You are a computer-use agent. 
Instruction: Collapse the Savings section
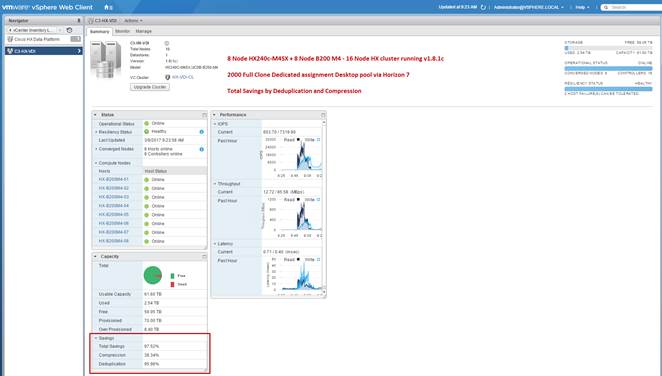coord(96,338)
